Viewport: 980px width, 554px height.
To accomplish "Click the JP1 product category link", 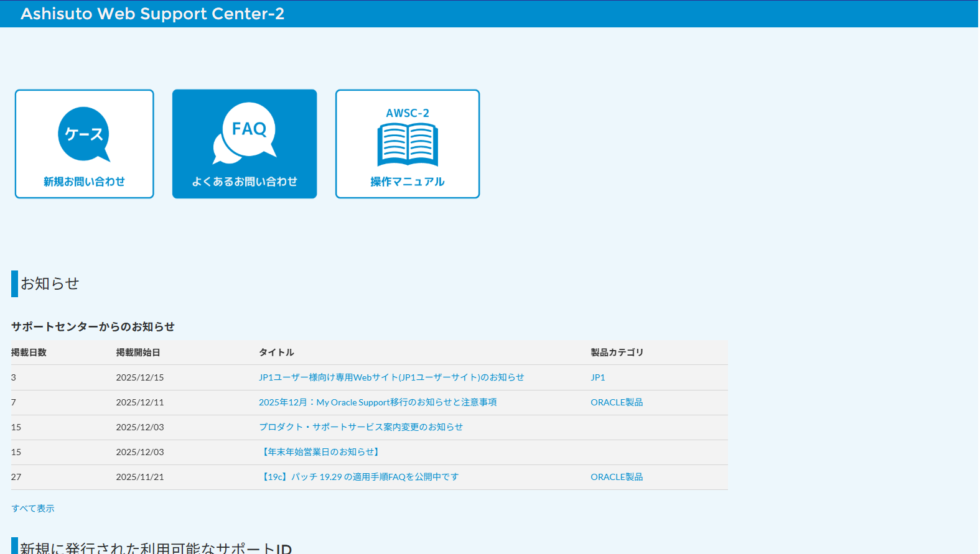I will coord(597,377).
